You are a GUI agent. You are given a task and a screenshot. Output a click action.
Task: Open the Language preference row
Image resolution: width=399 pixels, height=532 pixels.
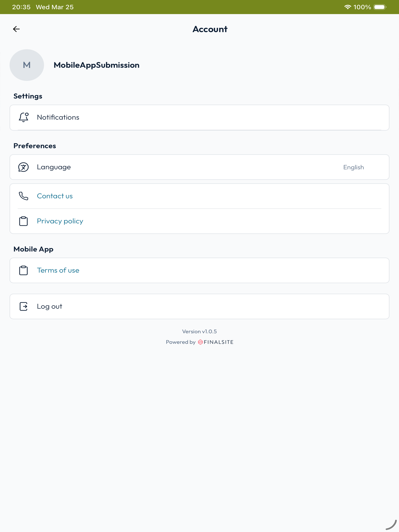click(199, 167)
